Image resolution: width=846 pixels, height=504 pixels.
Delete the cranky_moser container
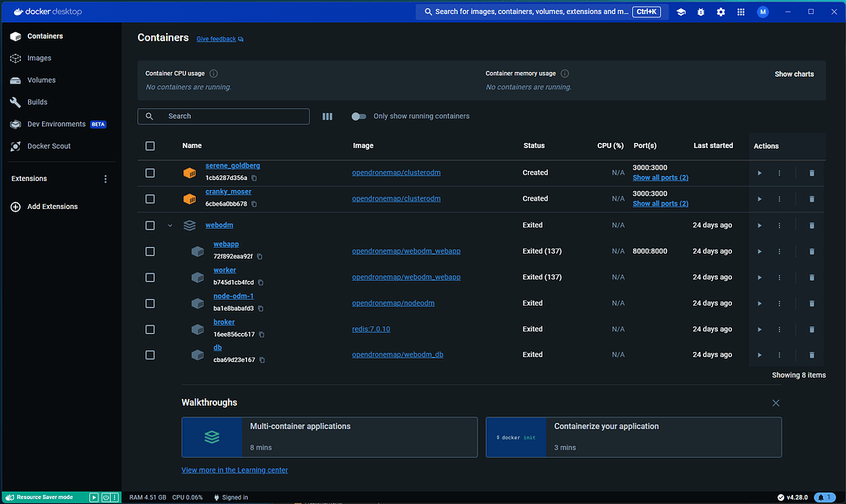tap(811, 198)
